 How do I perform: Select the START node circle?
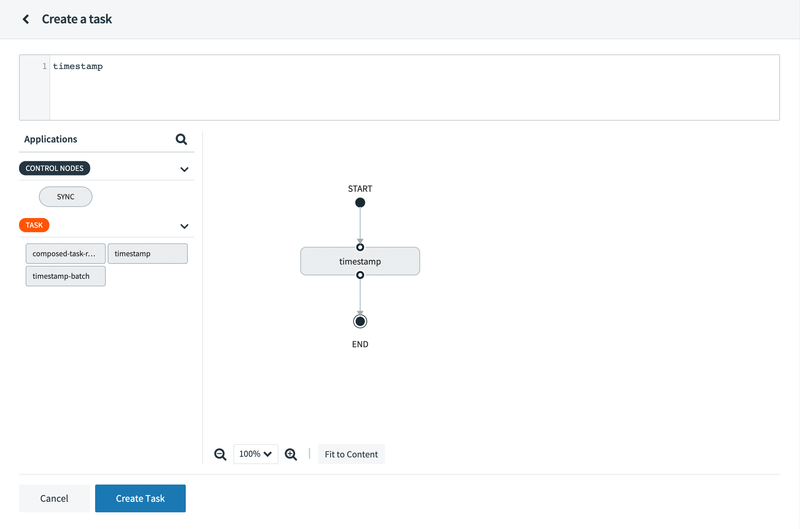(360, 203)
